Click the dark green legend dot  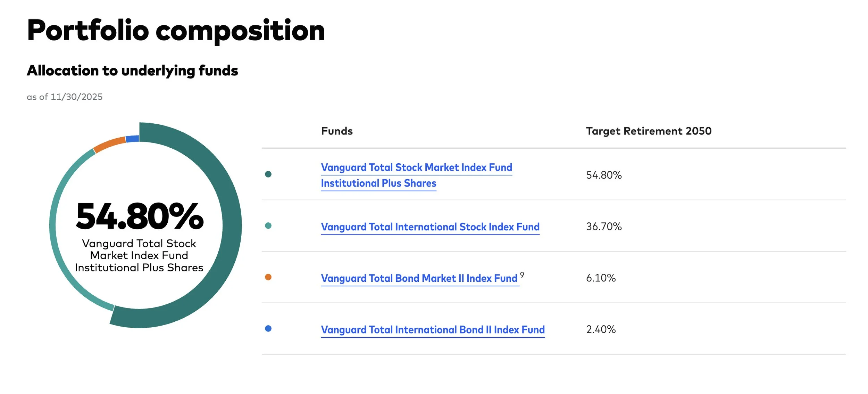pos(268,174)
